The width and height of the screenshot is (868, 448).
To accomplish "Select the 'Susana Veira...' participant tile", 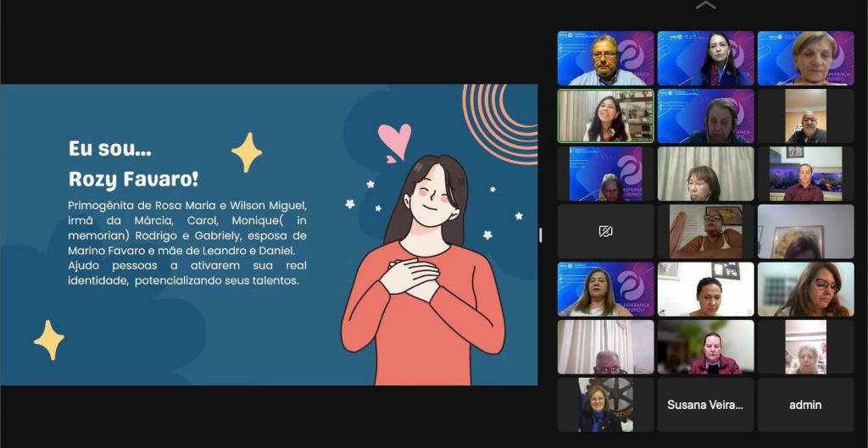I will click(705, 405).
